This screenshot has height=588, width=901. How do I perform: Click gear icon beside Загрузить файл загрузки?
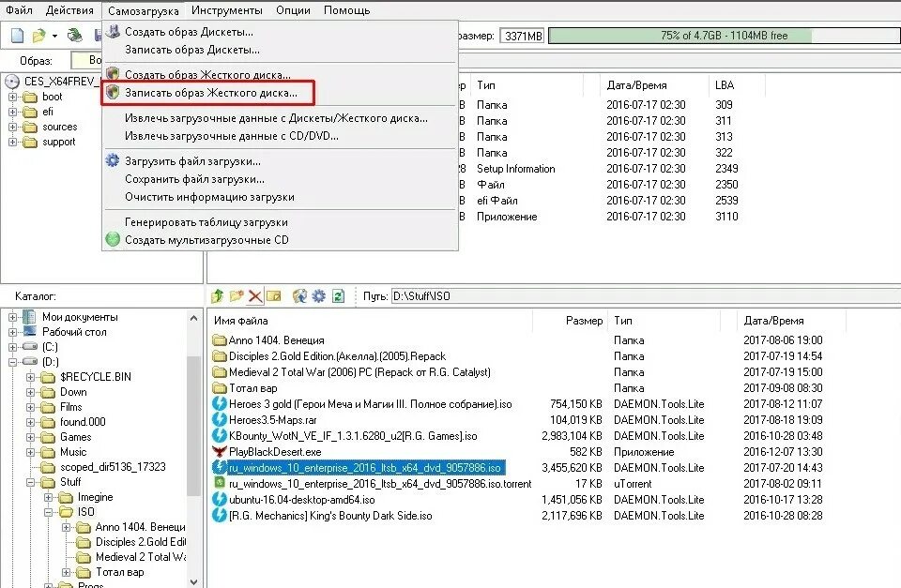[114, 160]
